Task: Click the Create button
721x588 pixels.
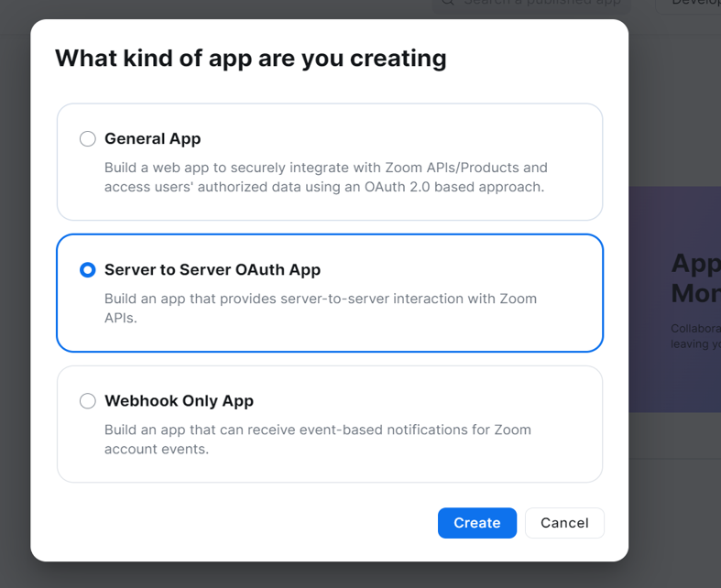Action: pyautogui.click(x=476, y=523)
